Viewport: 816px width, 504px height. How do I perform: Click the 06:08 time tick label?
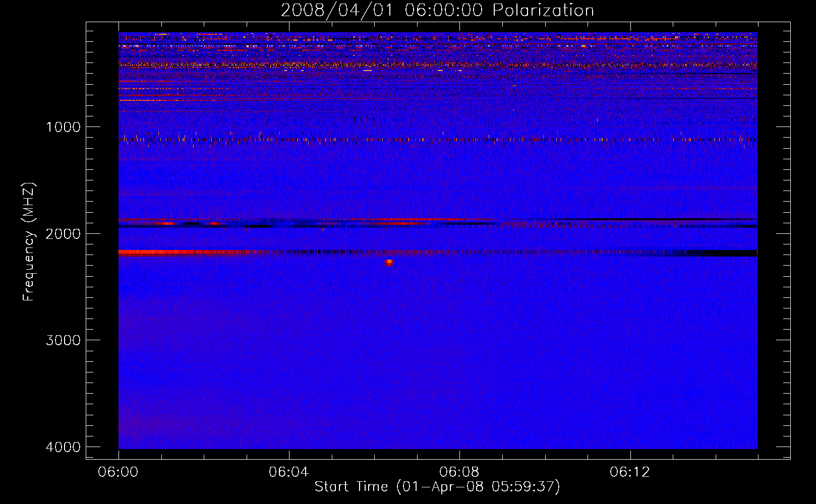[x=459, y=472]
